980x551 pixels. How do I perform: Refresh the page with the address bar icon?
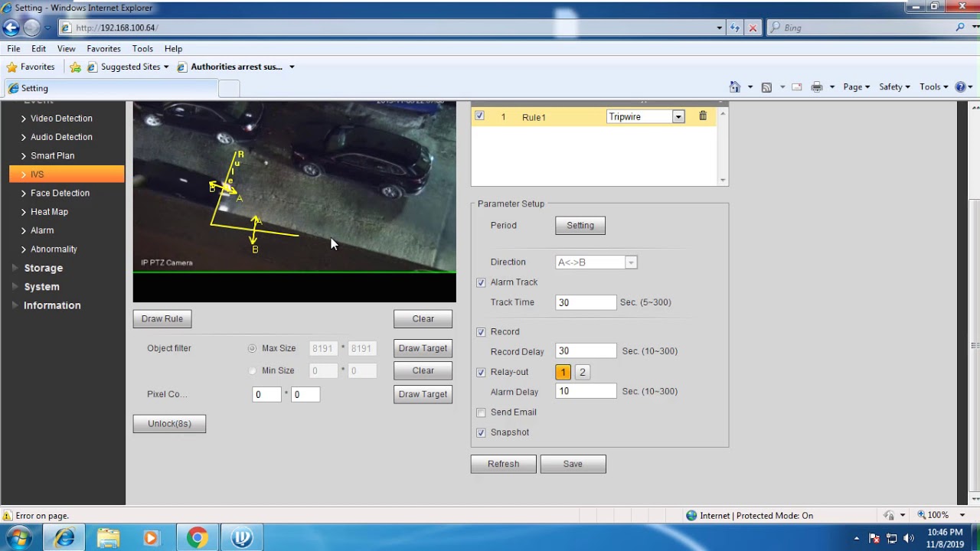pyautogui.click(x=735, y=28)
